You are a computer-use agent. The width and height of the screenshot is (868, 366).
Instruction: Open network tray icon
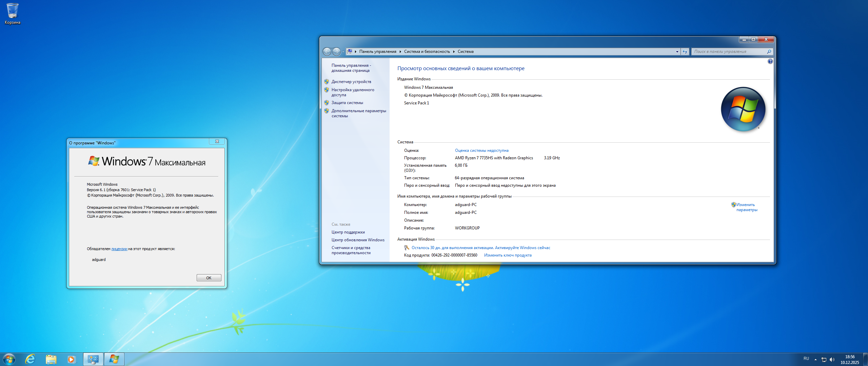[x=824, y=359]
